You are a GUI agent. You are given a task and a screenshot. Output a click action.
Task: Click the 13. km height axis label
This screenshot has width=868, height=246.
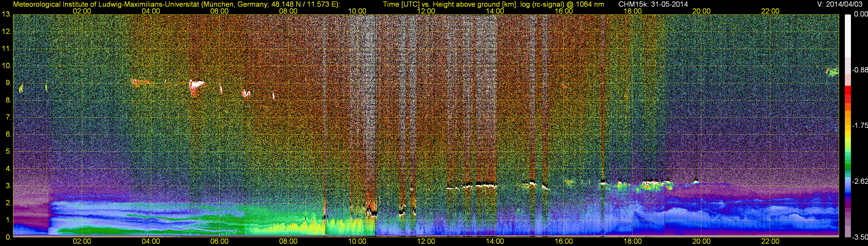tap(7, 14)
